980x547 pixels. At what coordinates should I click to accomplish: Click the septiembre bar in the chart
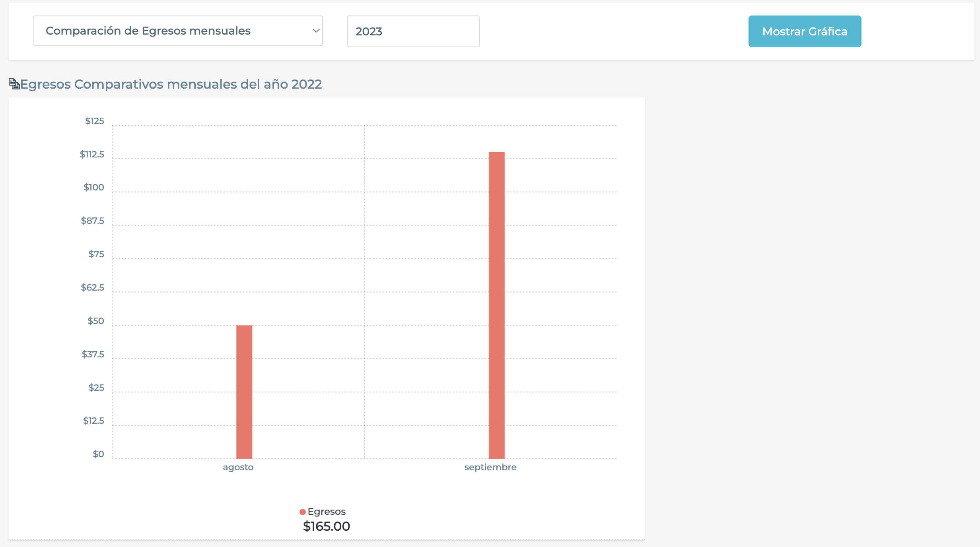496,305
